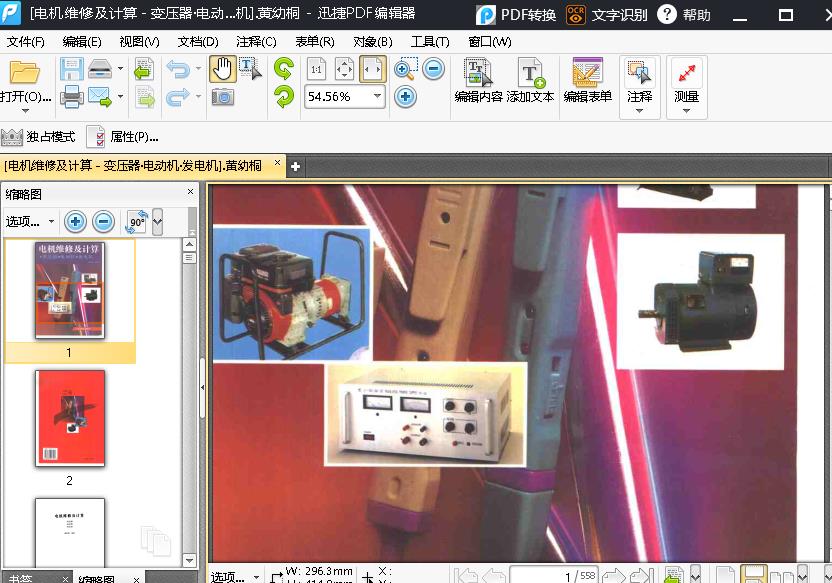Rotate thumbnails with the 90° button

(x=137, y=222)
